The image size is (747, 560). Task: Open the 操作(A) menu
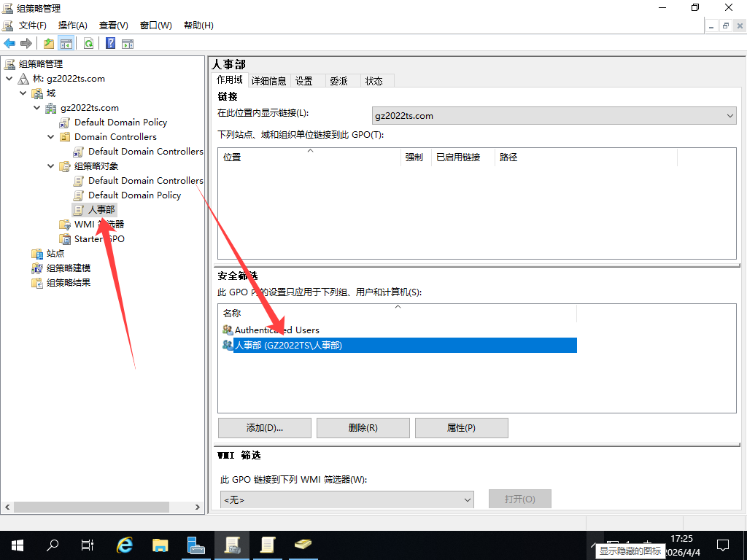(72, 26)
